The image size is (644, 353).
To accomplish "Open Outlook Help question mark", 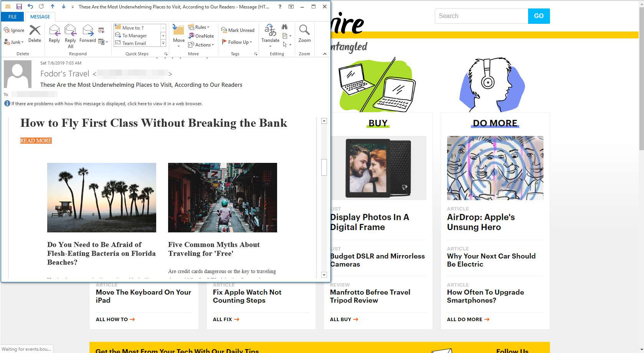I will 280,7.
